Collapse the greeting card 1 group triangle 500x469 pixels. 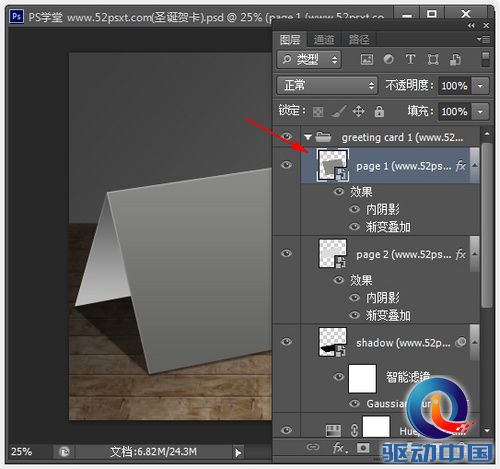(308, 137)
